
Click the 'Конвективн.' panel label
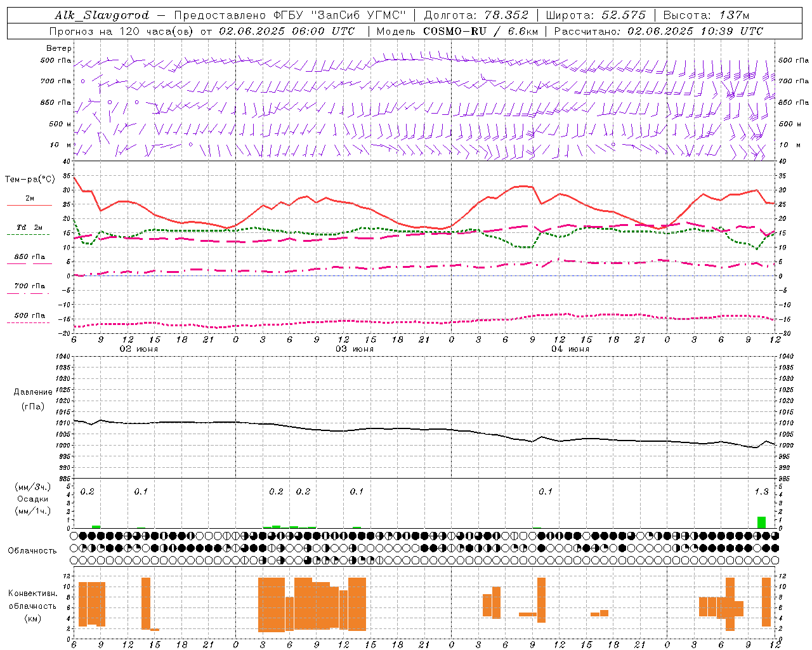33,594
